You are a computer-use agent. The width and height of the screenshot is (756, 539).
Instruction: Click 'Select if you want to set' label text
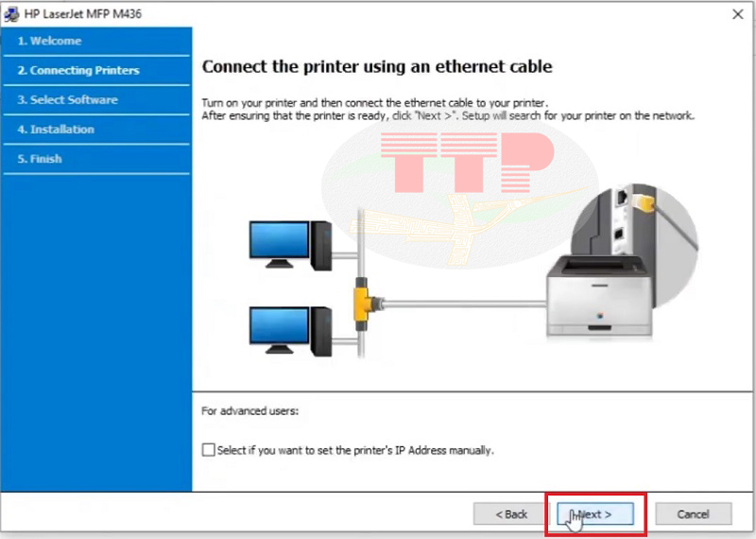click(355, 450)
